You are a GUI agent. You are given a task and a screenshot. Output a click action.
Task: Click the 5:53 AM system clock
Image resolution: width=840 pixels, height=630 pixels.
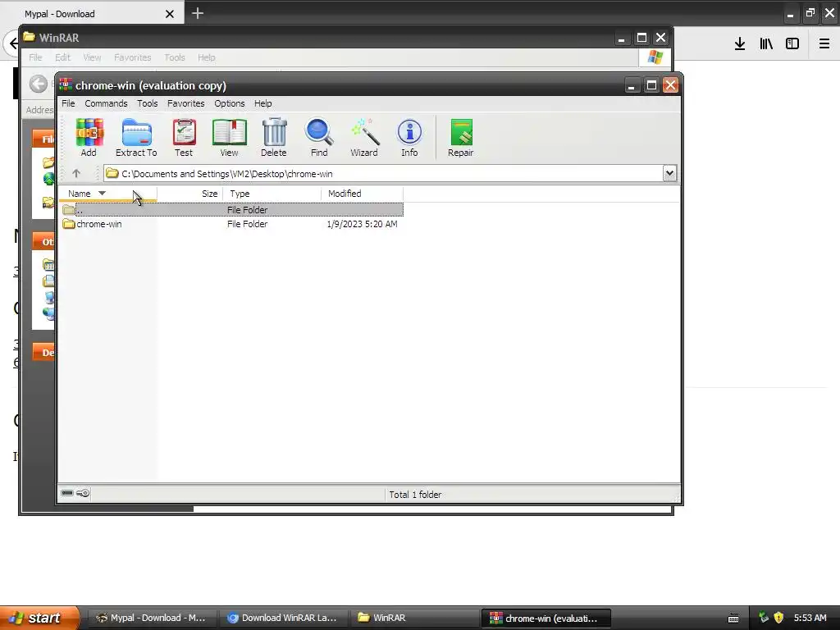tap(810, 618)
